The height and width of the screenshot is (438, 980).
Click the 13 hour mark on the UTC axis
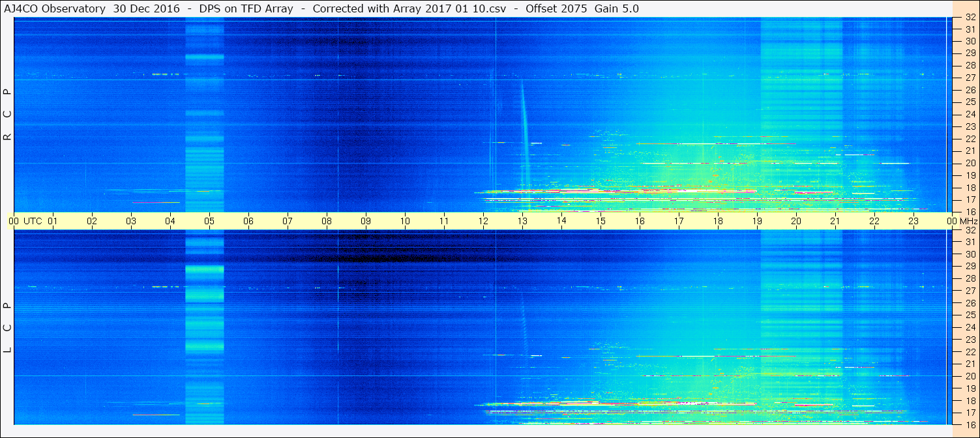pyautogui.click(x=522, y=221)
